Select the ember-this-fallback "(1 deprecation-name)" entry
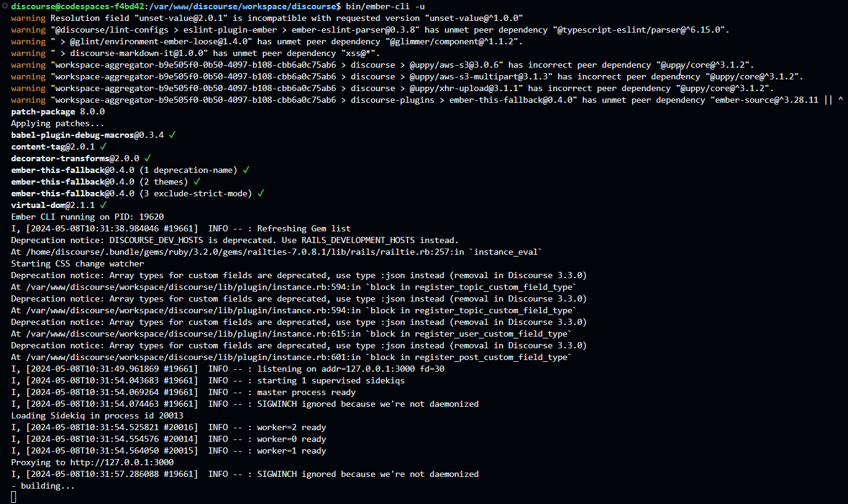Viewport: 848px width, 504px height. tap(130, 170)
